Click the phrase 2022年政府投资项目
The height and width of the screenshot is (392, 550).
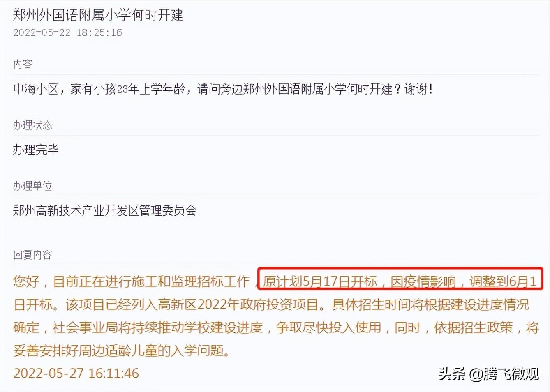[258, 304]
